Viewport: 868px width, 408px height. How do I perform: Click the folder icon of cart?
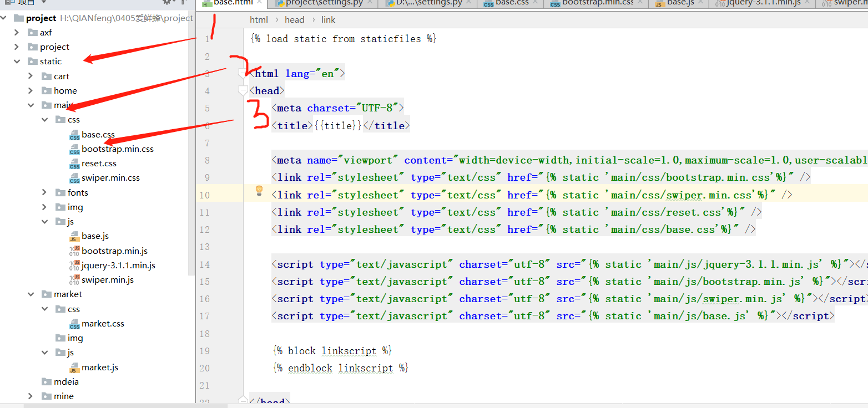[x=47, y=76]
